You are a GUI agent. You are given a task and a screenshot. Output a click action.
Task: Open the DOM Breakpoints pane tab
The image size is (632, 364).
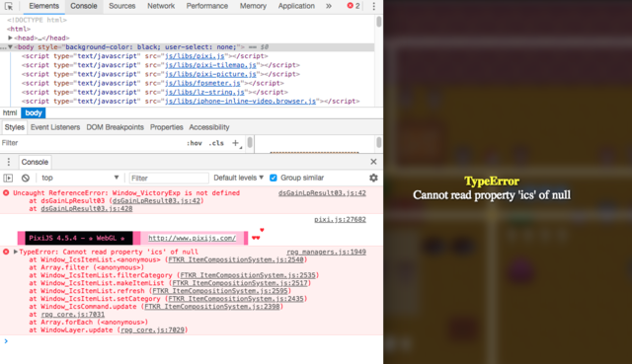coord(115,127)
